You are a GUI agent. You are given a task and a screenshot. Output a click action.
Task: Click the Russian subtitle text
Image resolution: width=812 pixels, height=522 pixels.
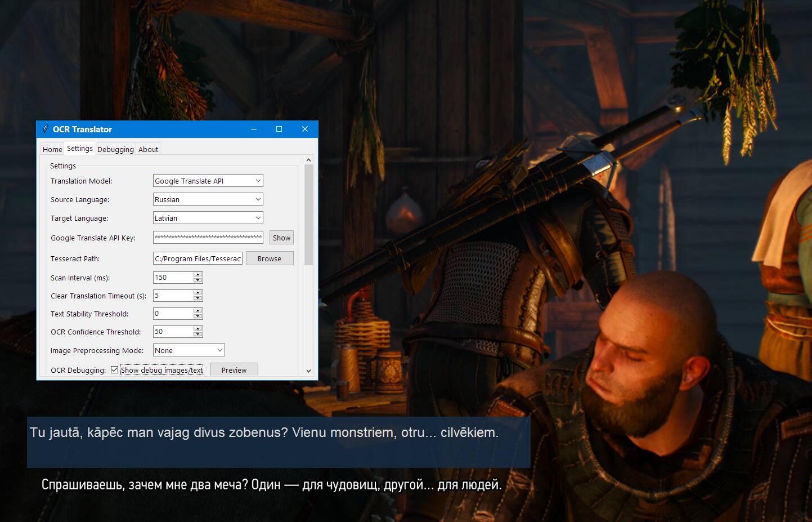tap(271, 484)
